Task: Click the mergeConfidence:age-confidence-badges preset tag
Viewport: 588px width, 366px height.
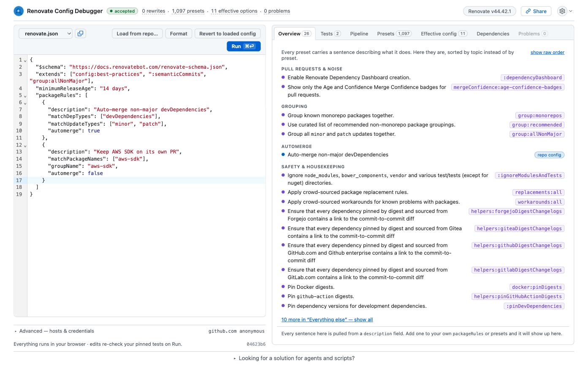Action: (x=508, y=87)
